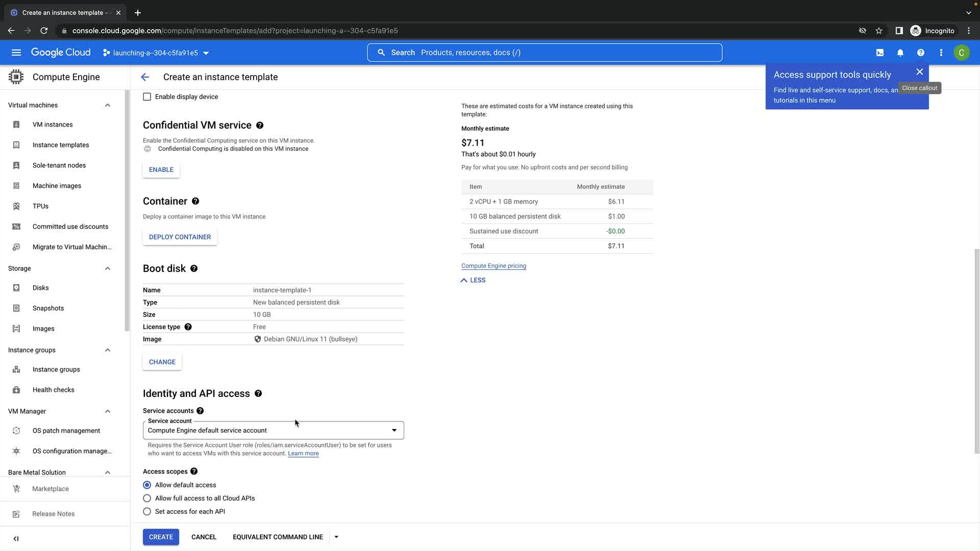Click the help question mark in top bar
The width and height of the screenshot is (980, 551).
pyautogui.click(x=921, y=53)
